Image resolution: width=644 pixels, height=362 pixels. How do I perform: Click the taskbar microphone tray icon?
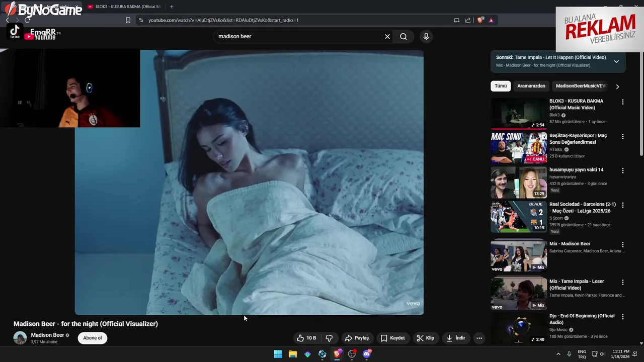(569, 354)
